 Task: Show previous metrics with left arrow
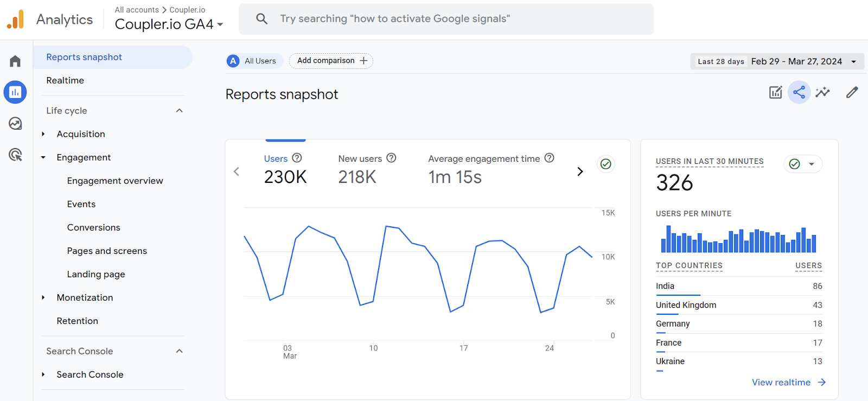coord(237,171)
